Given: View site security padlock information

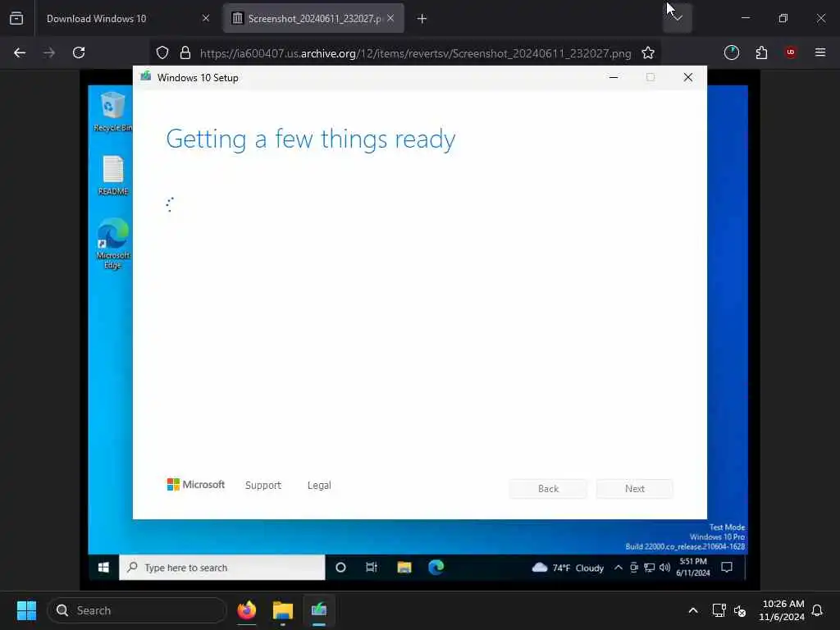Looking at the screenshot, I should (x=185, y=52).
